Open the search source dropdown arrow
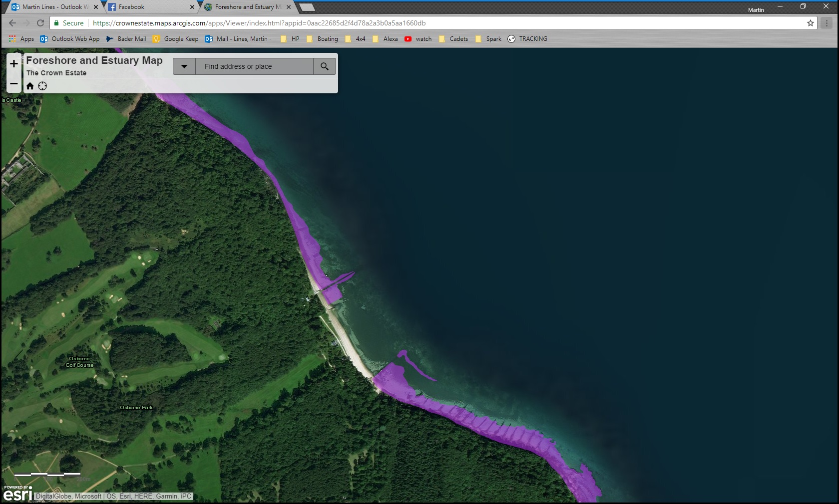Image resolution: width=839 pixels, height=504 pixels. pos(184,66)
